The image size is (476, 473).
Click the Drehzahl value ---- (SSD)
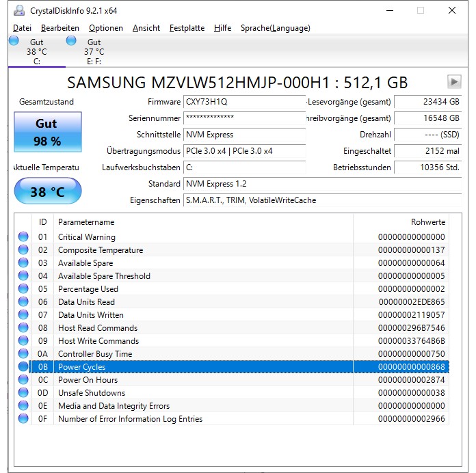click(427, 135)
